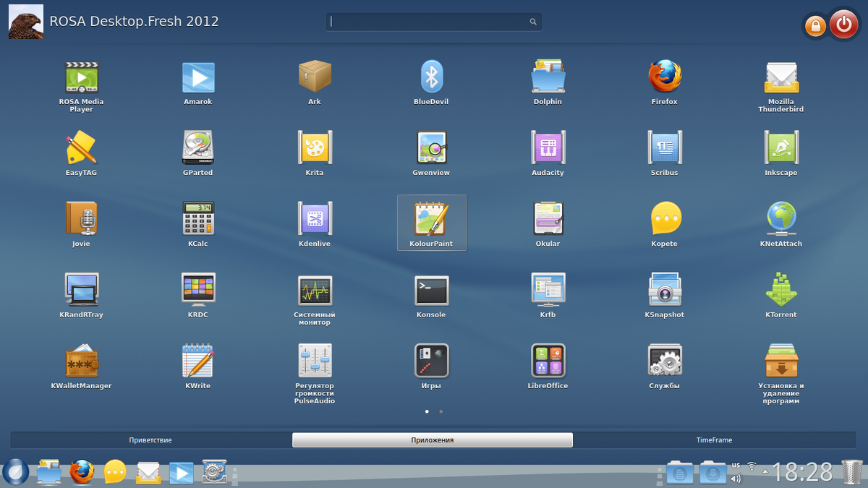Expand hidden system tray icons arrow
The image size is (868, 488).
coord(766,471)
